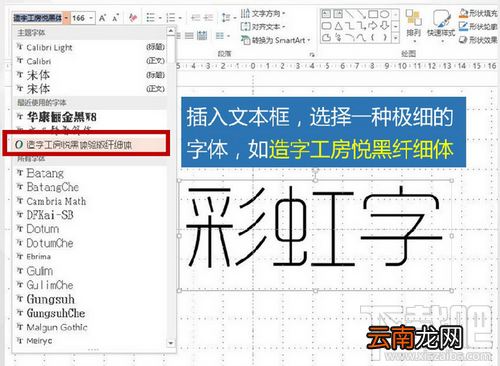Choose Ebrima font
The width and height of the screenshot is (500, 366).
coord(90,257)
